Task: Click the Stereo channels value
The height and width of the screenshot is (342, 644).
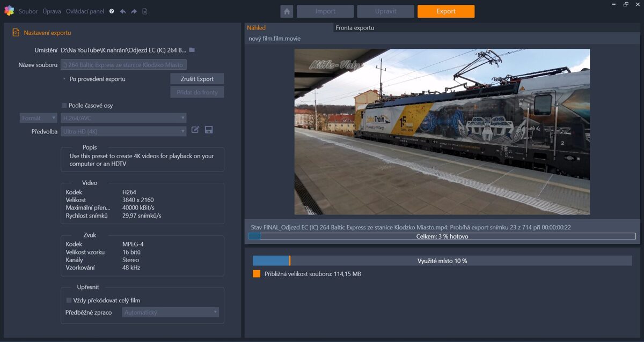Action: 130,260
